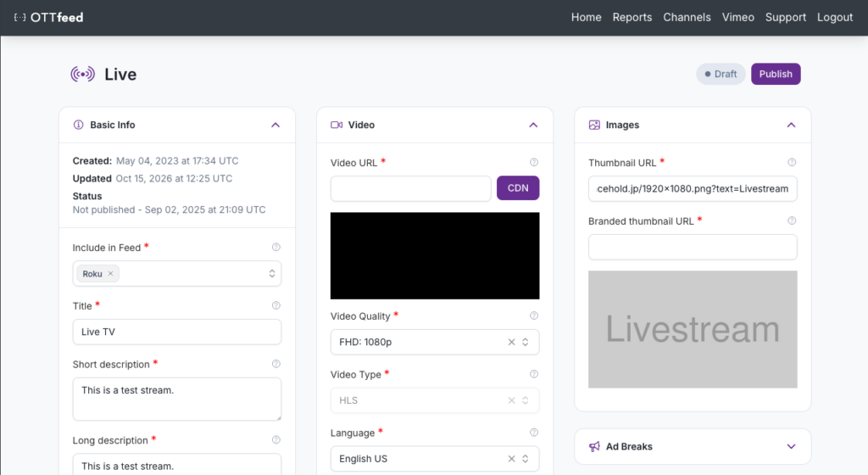Viewport: 868px width, 475px height.
Task: Clear the HLS video type selection
Action: coord(511,400)
